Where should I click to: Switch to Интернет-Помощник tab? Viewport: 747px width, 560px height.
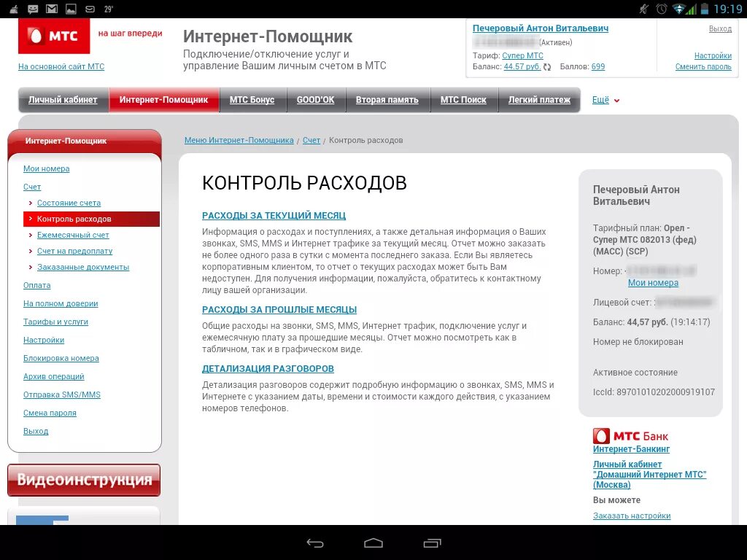(164, 100)
